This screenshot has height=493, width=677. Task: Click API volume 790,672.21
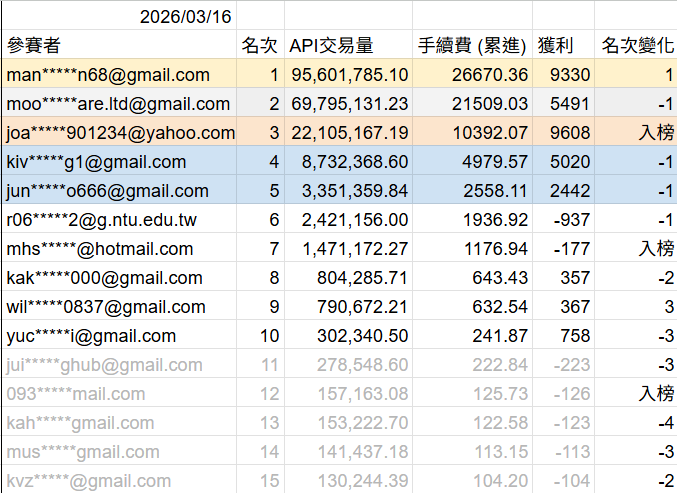coord(363,307)
